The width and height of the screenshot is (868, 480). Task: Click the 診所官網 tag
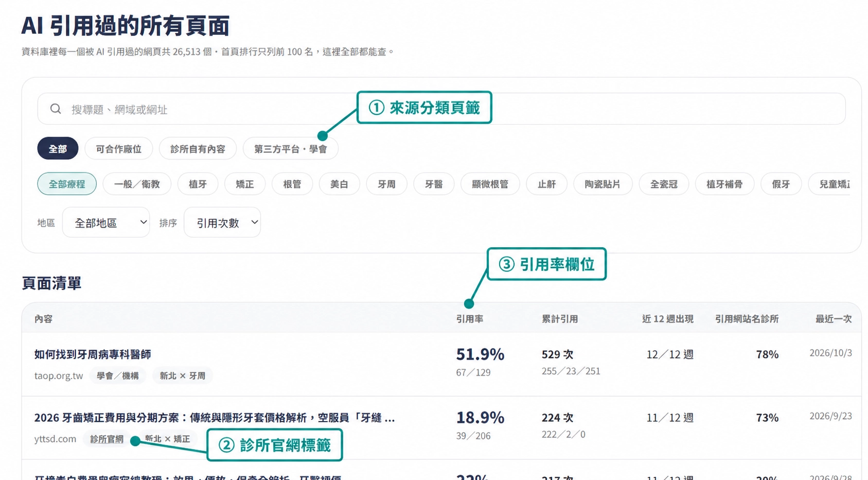[107, 439]
